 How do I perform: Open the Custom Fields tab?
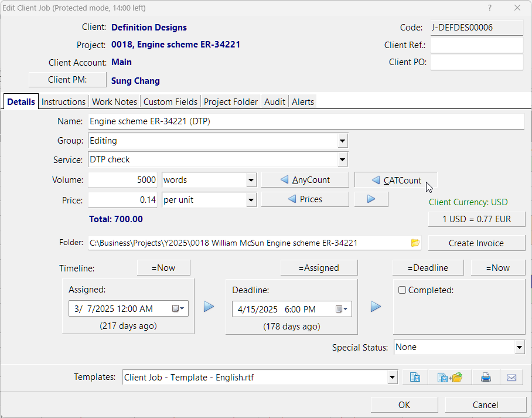[170, 102]
